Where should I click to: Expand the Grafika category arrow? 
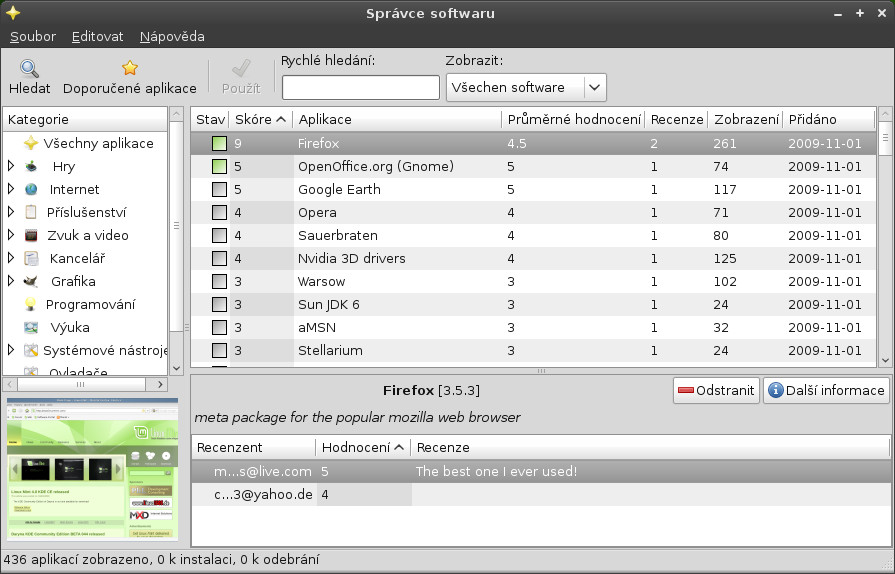point(11,281)
